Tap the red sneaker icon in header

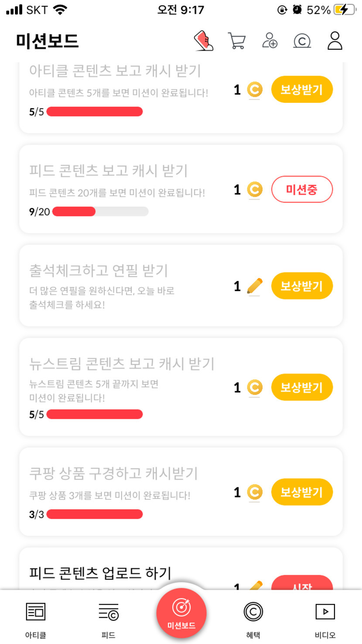204,41
